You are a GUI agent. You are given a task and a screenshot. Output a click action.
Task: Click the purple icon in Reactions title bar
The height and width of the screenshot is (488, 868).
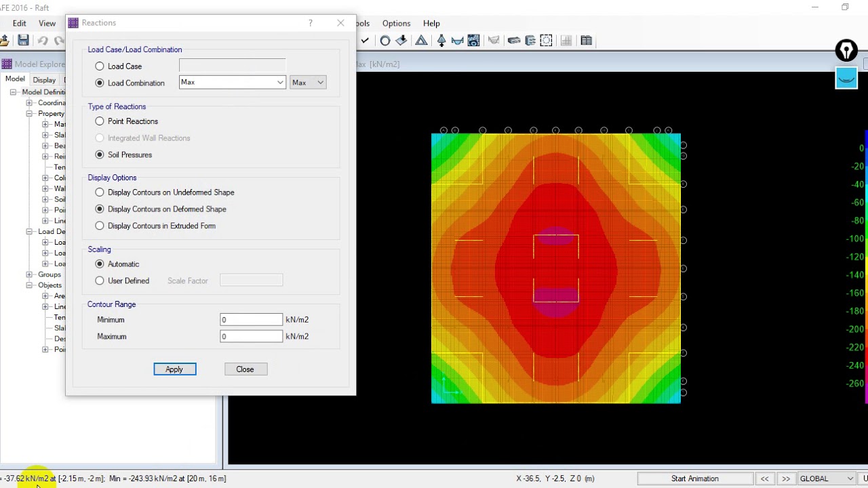click(73, 23)
